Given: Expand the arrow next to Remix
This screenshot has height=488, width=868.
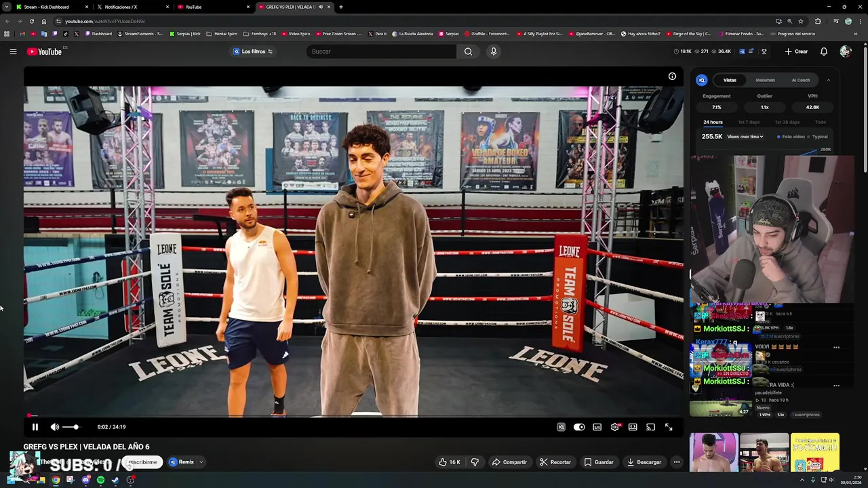Looking at the screenshot, I should click(x=201, y=462).
